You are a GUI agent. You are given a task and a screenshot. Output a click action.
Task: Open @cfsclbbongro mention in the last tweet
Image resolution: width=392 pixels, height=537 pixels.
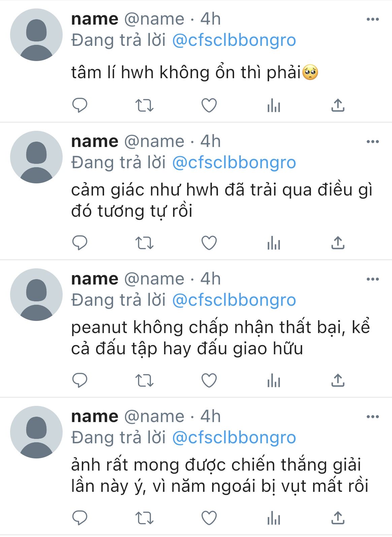234,438
